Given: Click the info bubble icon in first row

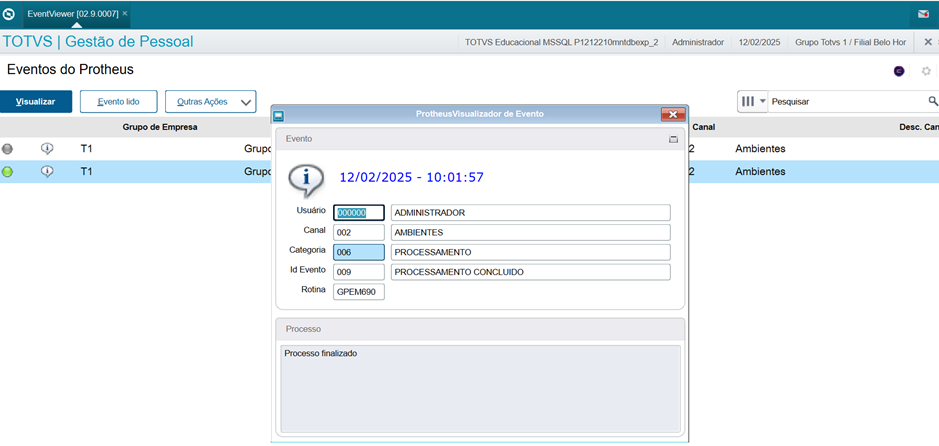Looking at the screenshot, I should coord(47,148).
